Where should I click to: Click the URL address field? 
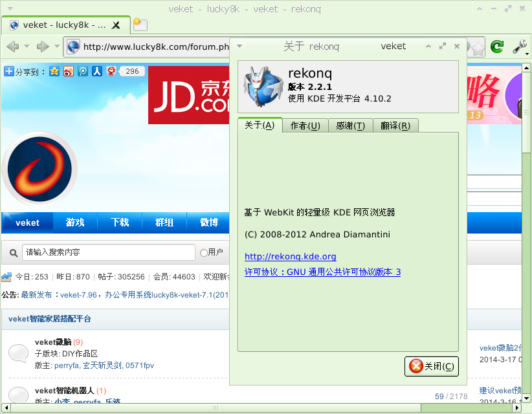(x=156, y=47)
